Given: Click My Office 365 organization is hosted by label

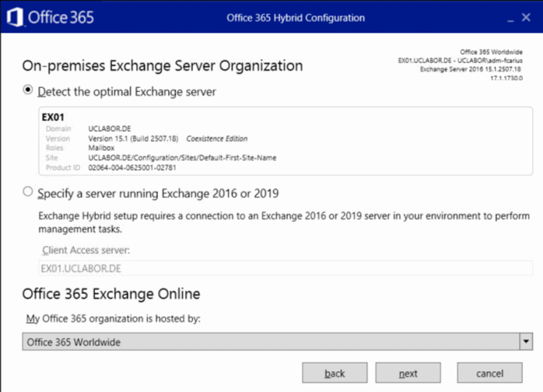Looking at the screenshot, I should click(113, 319).
